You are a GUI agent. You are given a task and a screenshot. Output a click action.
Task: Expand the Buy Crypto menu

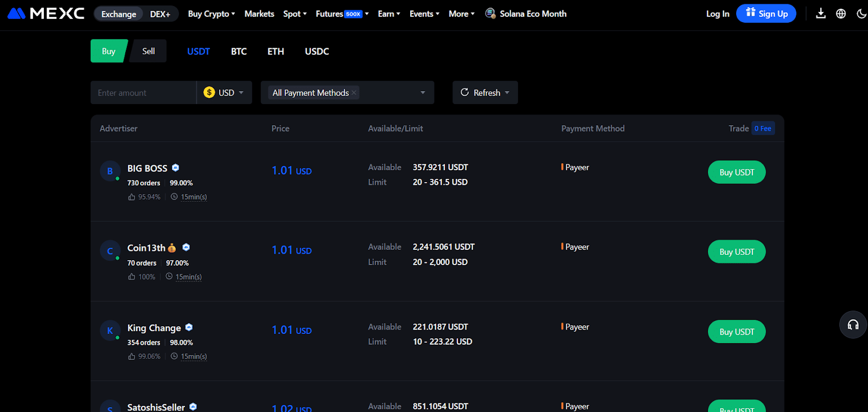tap(212, 14)
